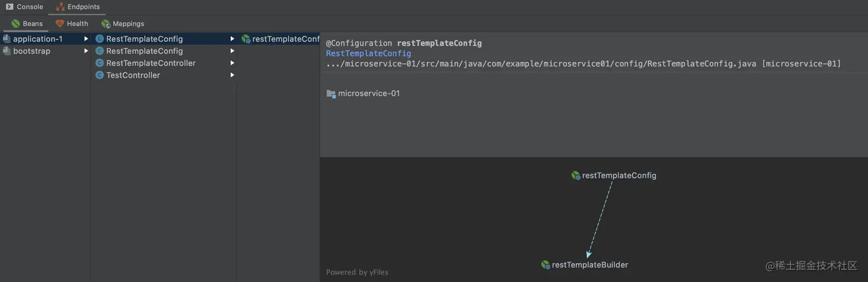Expand the TestController arrow

tap(232, 75)
